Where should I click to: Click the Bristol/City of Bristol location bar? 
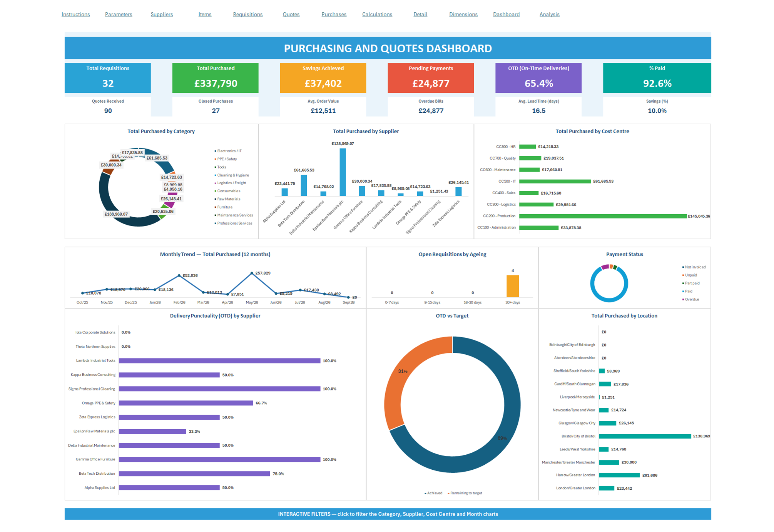tap(645, 436)
